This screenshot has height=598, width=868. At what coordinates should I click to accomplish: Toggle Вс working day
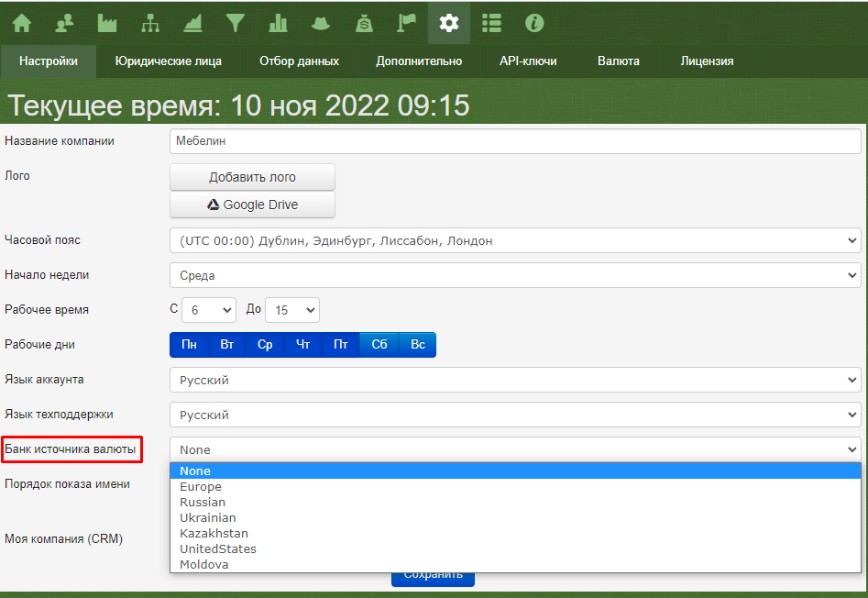click(x=417, y=345)
